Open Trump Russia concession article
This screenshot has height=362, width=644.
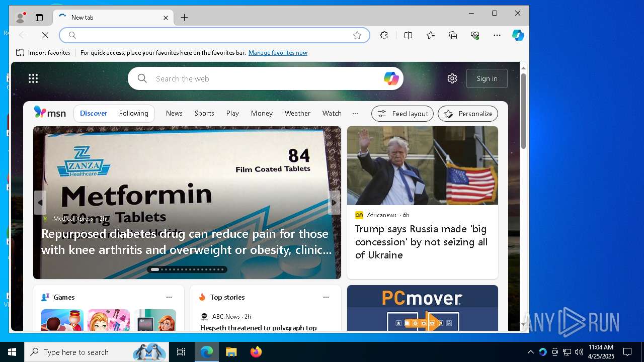(x=421, y=242)
